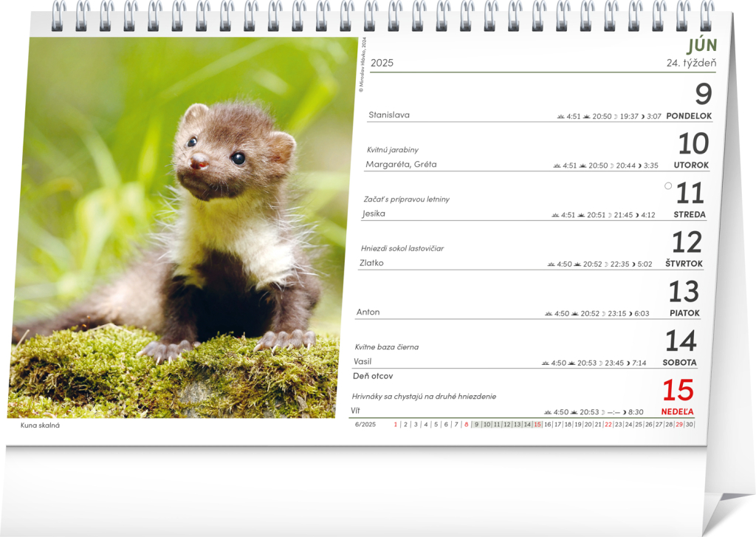Click the marten photo
756x537 pixels.
(185, 229)
